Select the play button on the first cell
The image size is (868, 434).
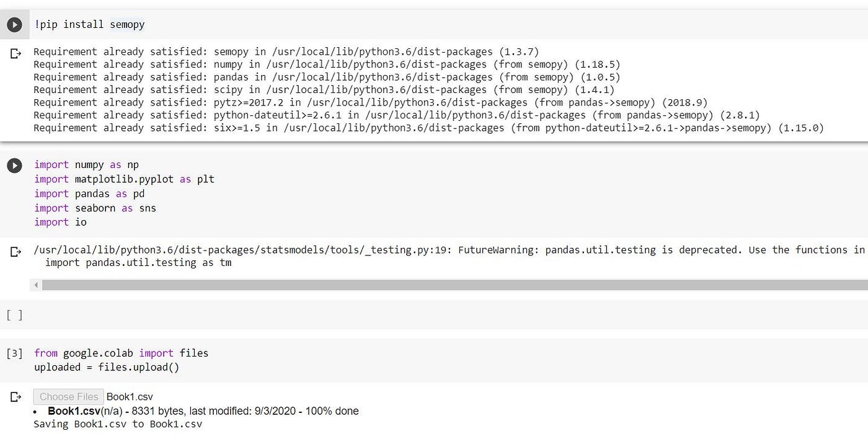14,24
